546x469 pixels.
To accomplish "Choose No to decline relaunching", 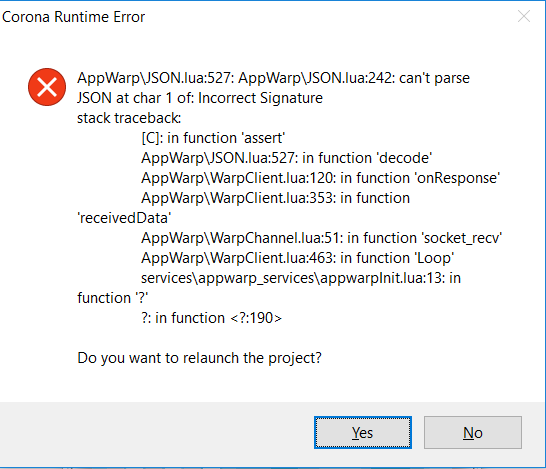I will pyautogui.click(x=473, y=432).
